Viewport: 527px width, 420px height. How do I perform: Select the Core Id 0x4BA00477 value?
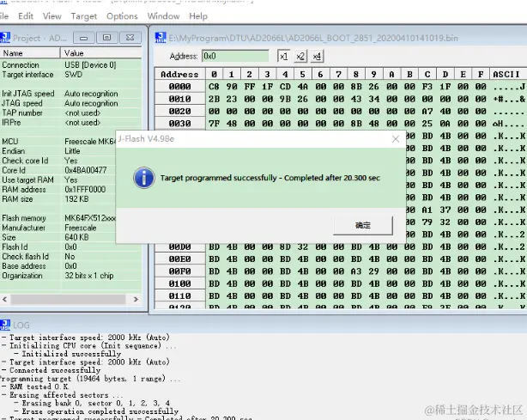point(86,170)
